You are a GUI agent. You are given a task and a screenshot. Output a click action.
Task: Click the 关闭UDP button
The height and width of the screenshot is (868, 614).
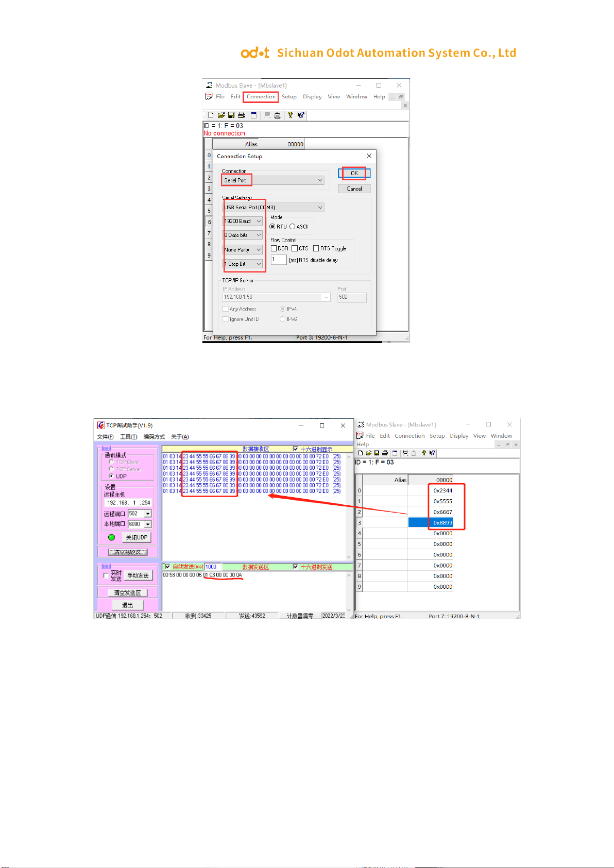pos(137,537)
